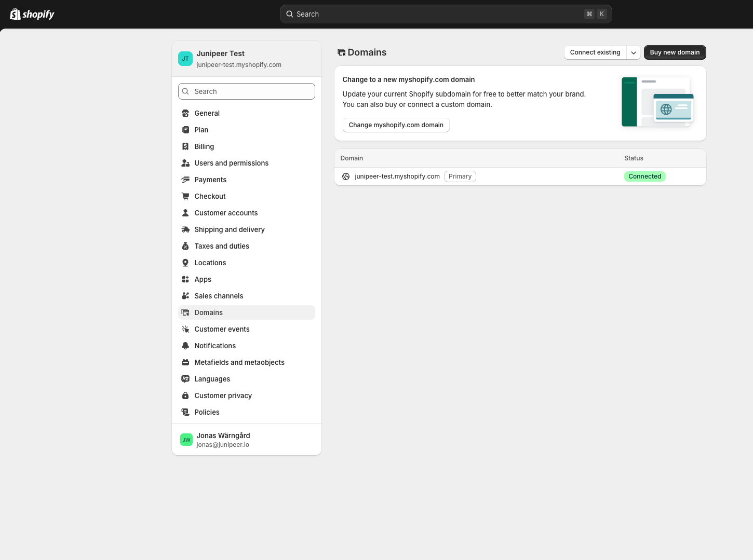Click the Status column header
The image size is (753, 560).
click(634, 158)
